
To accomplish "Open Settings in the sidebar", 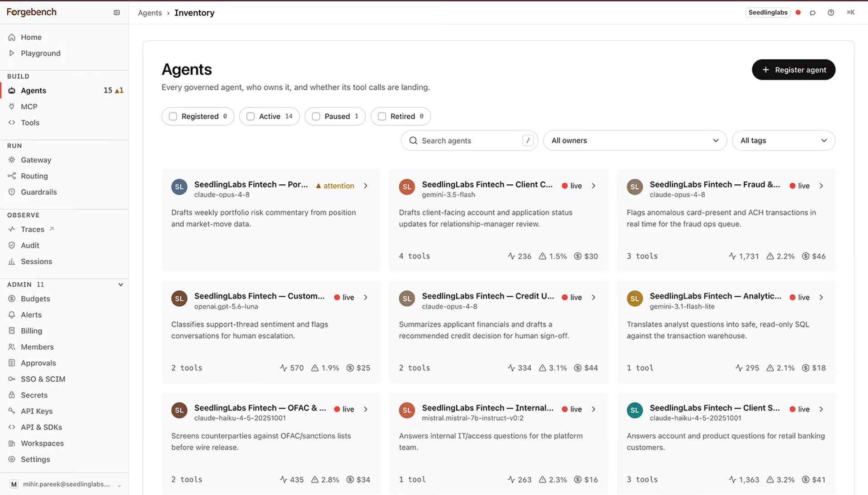I will 35,459.
